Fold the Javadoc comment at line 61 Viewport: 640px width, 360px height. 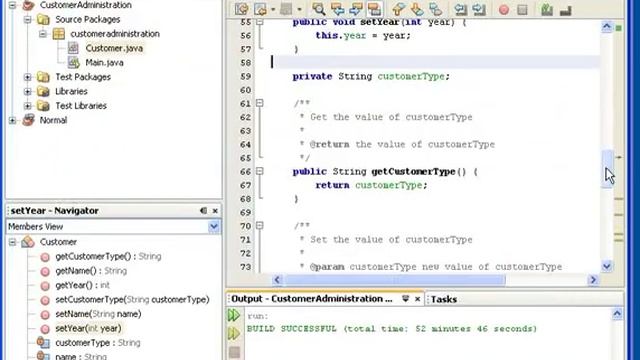click(x=260, y=103)
